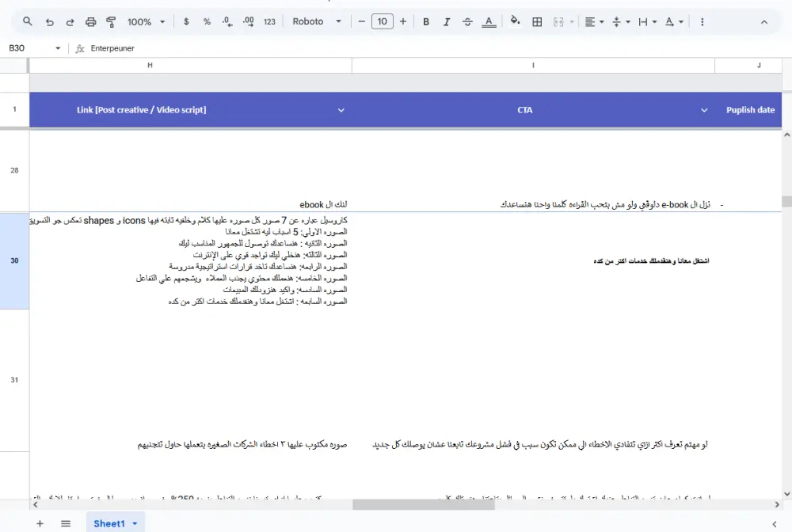This screenshot has height=532, width=792.
Task: Apply currency format with dollar icon
Action: click(187, 21)
